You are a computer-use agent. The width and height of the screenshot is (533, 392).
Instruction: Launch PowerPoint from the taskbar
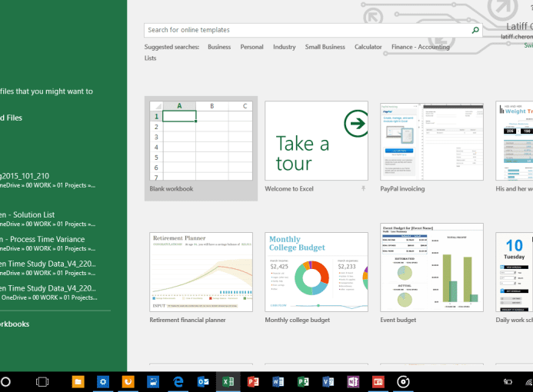(253, 382)
